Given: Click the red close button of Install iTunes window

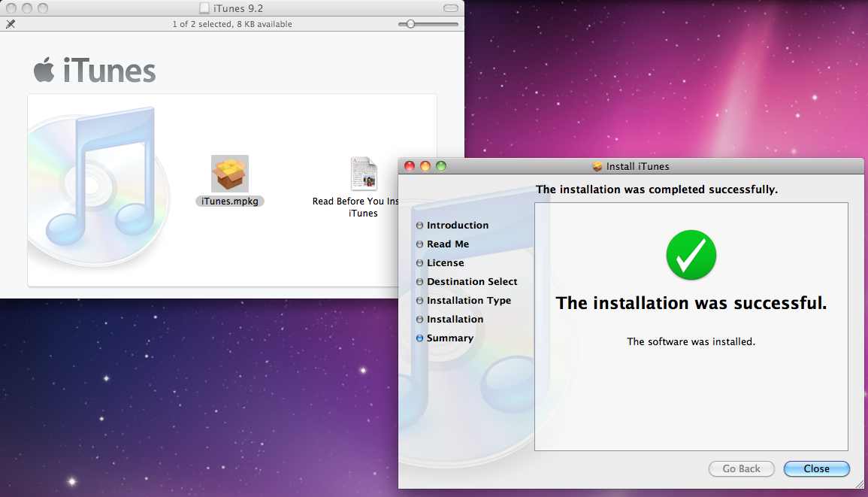Looking at the screenshot, I should pos(410,166).
